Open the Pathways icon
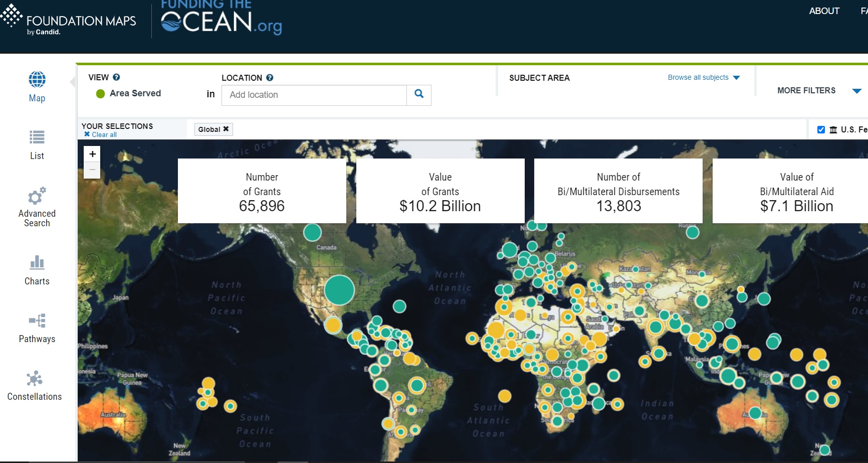The width and height of the screenshot is (868, 463). click(37, 320)
